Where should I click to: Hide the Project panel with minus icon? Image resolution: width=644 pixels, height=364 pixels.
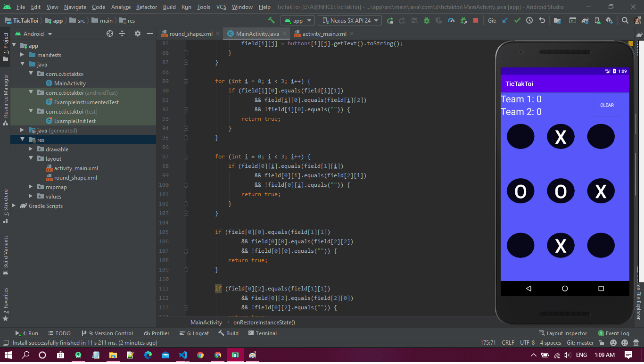point(150,33)
